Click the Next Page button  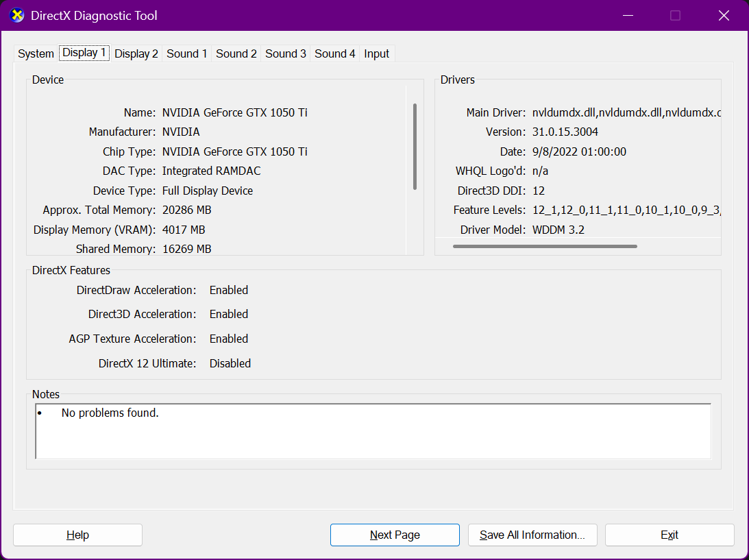pyautogui.click(x=395, y=535)
